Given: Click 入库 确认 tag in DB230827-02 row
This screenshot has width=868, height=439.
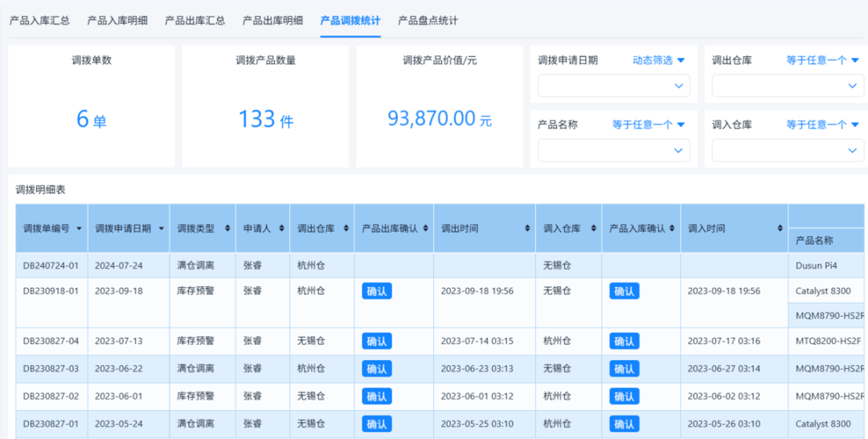Looking at the screenshot, I should click(x=624, y=396).
